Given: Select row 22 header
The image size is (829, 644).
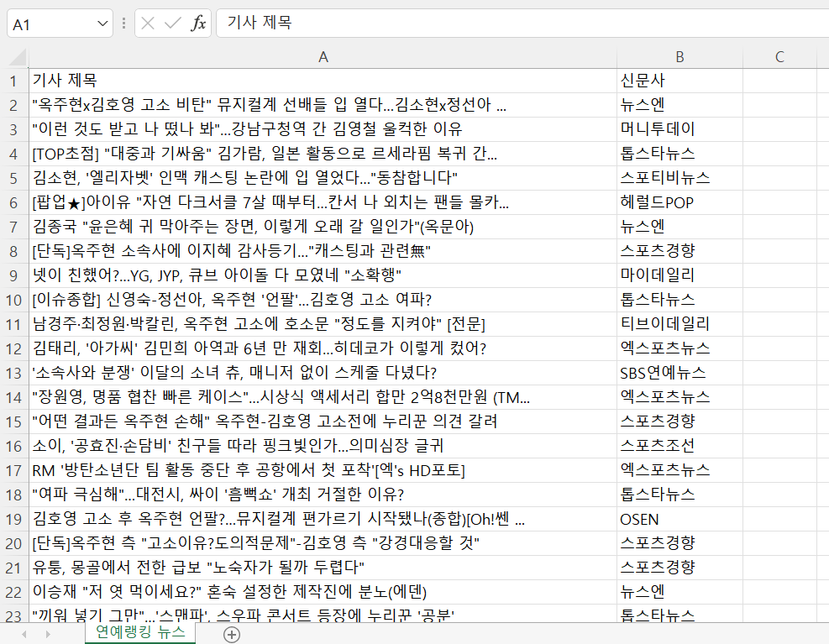Looking at the screenshot, I should 13,592.
